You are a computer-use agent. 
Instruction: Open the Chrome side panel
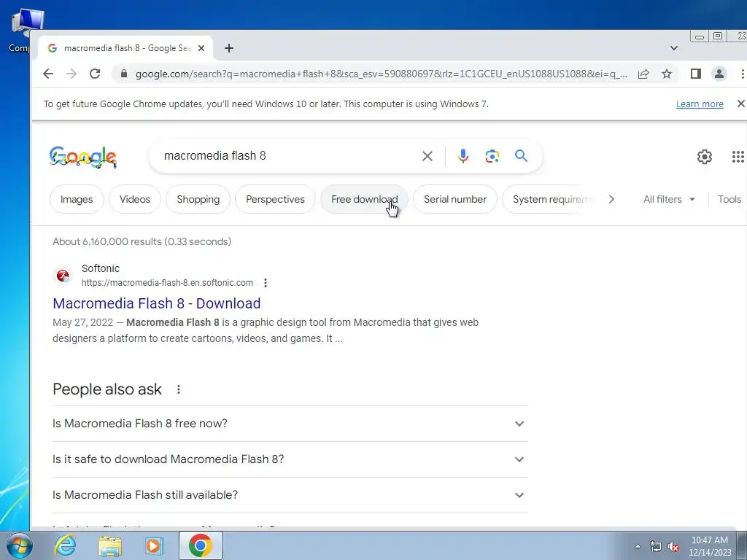pos(695,74)
